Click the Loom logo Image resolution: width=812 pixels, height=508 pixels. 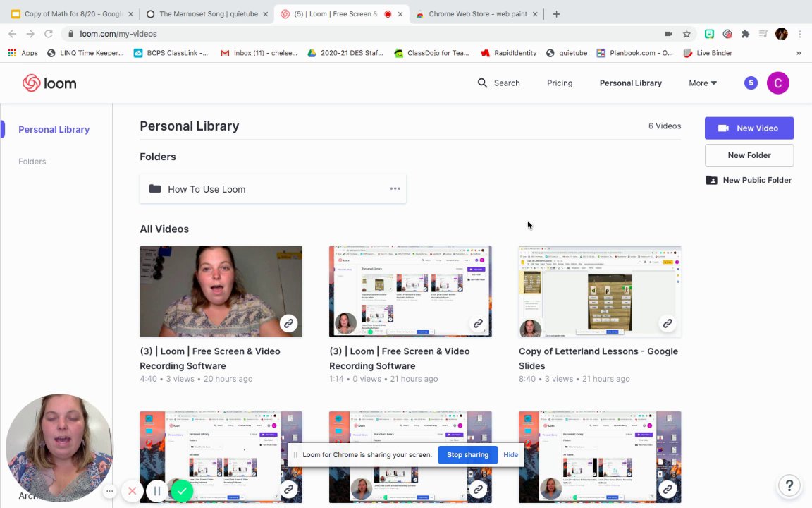[x=49, y=83]
